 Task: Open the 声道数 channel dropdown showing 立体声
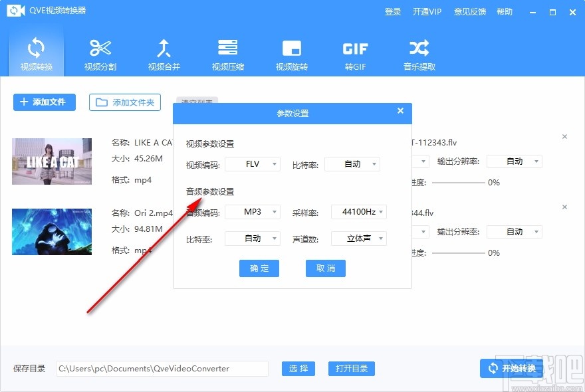tap(359, 239)
